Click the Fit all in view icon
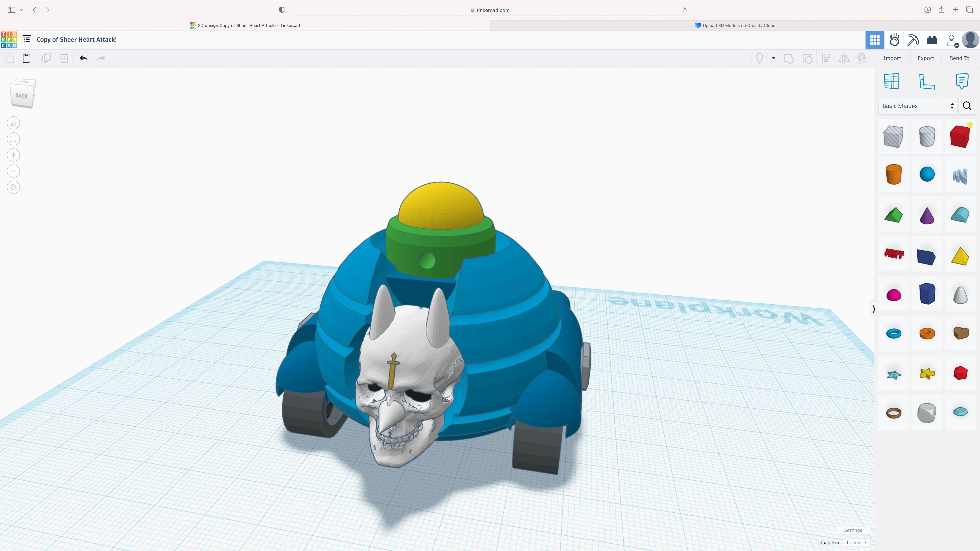980x551 pixels. (x=13, y=139)
